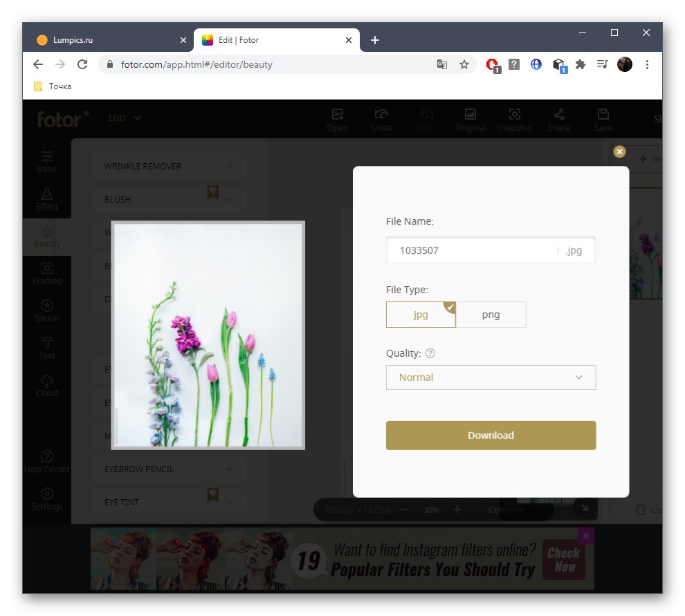Zoom out using the minus control near 30%
The image size is (685, 616).
pos(405,510)
